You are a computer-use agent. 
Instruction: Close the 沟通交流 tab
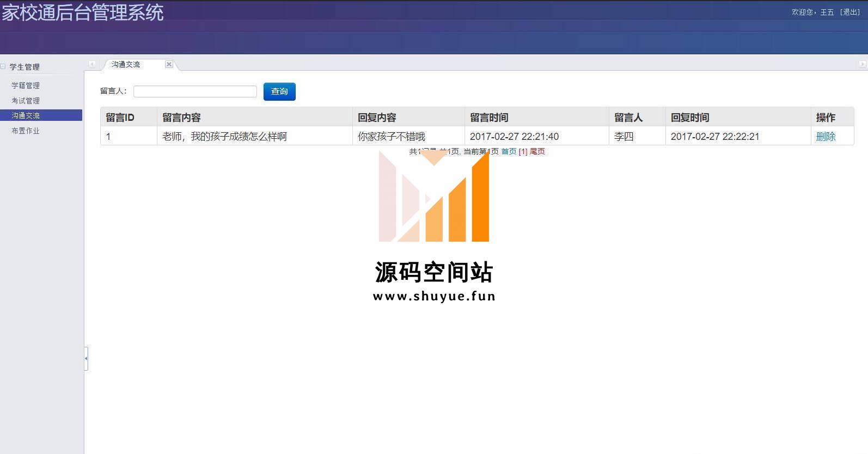pos(169,64)
